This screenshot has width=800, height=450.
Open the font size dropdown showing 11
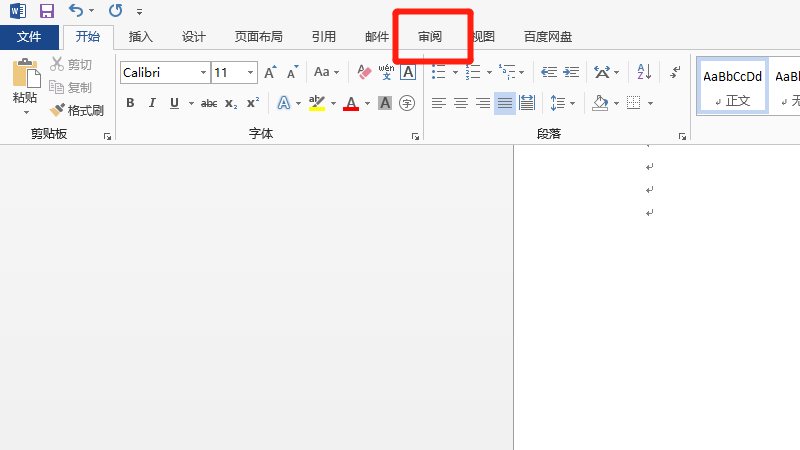tap(250, 72)
